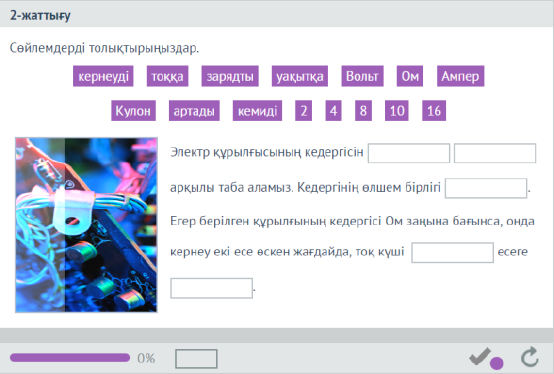Viewport: 554px width, 374px height.
Task: Click the "0%" progress value
Action: [x=146, y=358]
